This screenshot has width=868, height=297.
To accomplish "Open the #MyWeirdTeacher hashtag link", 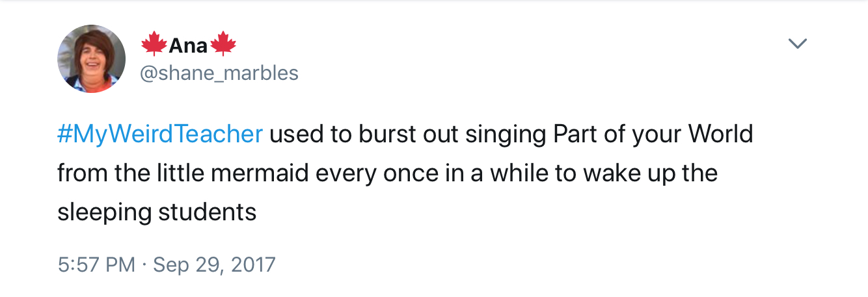I will [x=160, y=135].
